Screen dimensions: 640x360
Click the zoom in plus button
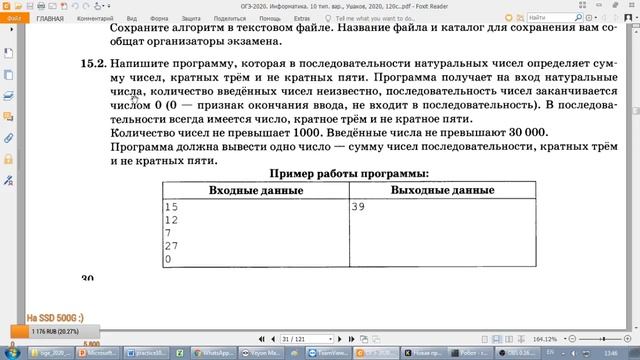(628, 339)
